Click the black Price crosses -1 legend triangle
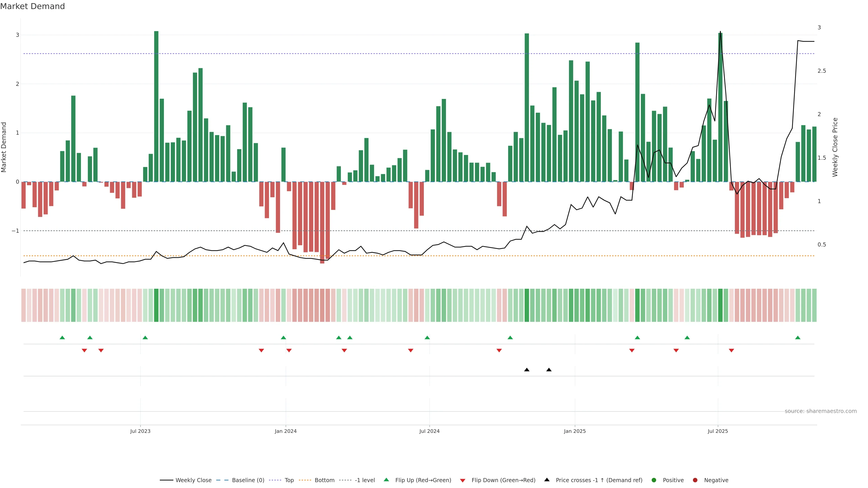This screenshot has width=868, height=488. pyautogui.click(x=547, y=480)
